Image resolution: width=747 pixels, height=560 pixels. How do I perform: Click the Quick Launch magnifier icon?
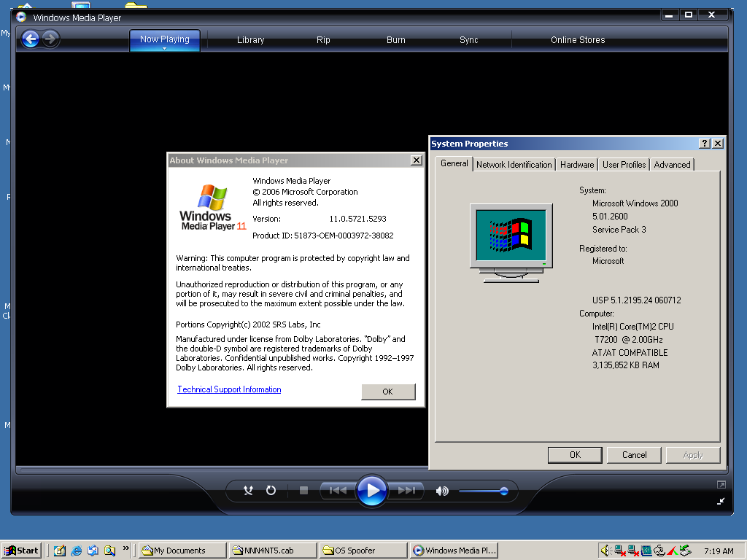(109, 551)
